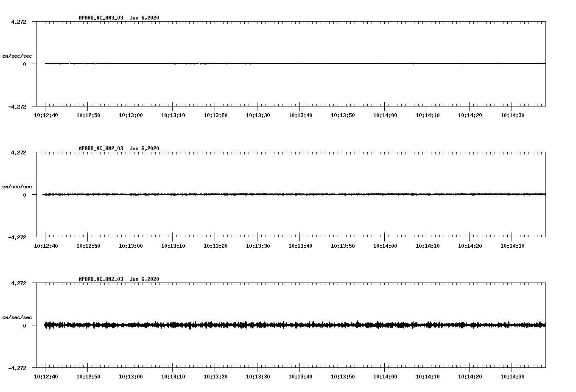Pick 10:14:20 time label under HNZ plot

(x=470, y=377)
